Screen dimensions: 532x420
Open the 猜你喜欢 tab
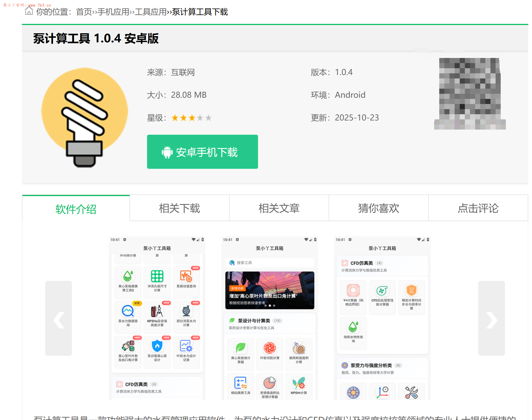(378, 208)
